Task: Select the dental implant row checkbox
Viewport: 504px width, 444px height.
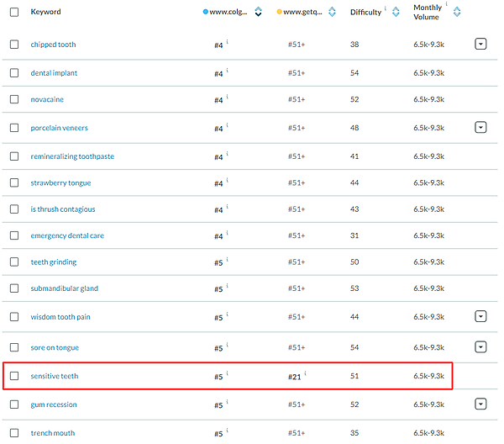Action: click(14, 73)
